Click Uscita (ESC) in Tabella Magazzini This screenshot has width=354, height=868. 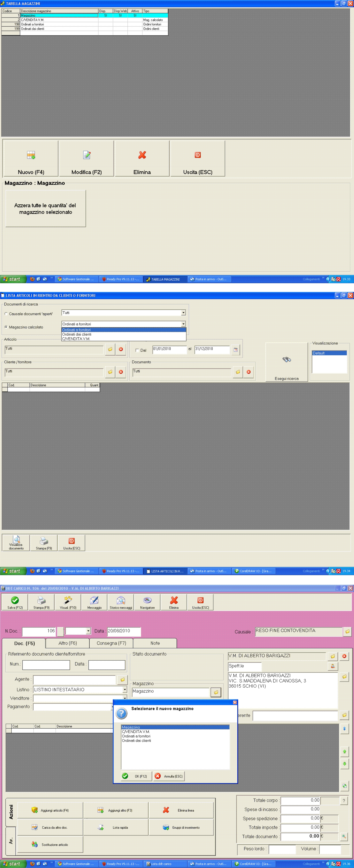click(x=198, y=158)
